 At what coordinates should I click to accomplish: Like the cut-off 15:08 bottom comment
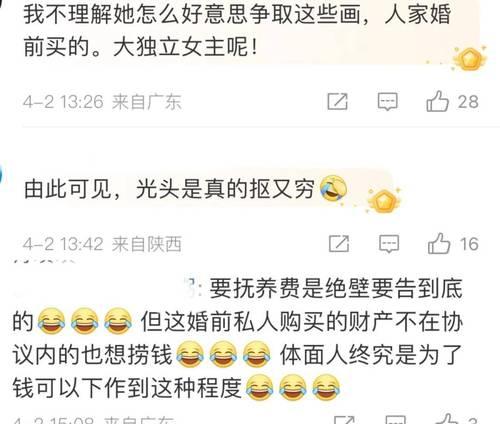point(449,419)
